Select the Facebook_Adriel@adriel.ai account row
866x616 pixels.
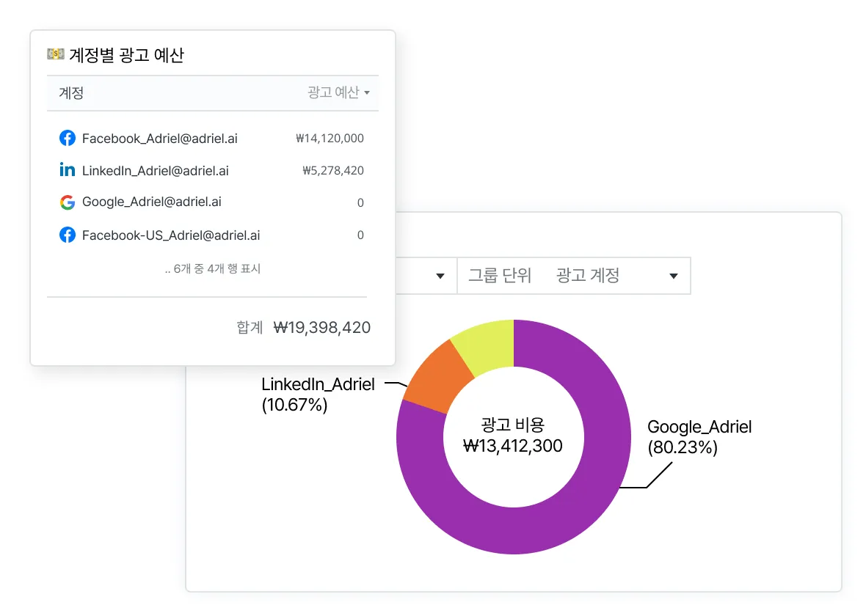(x=212, y=138)
